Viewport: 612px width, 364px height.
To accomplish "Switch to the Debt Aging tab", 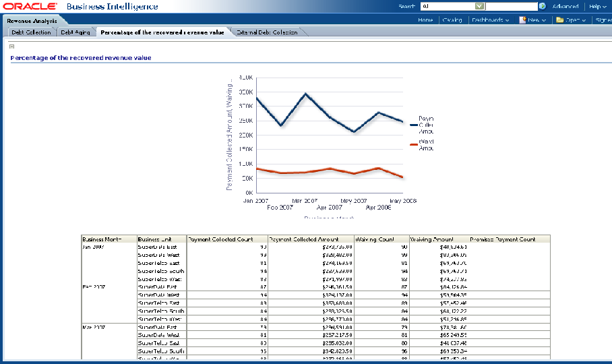I will pos(75,32).
